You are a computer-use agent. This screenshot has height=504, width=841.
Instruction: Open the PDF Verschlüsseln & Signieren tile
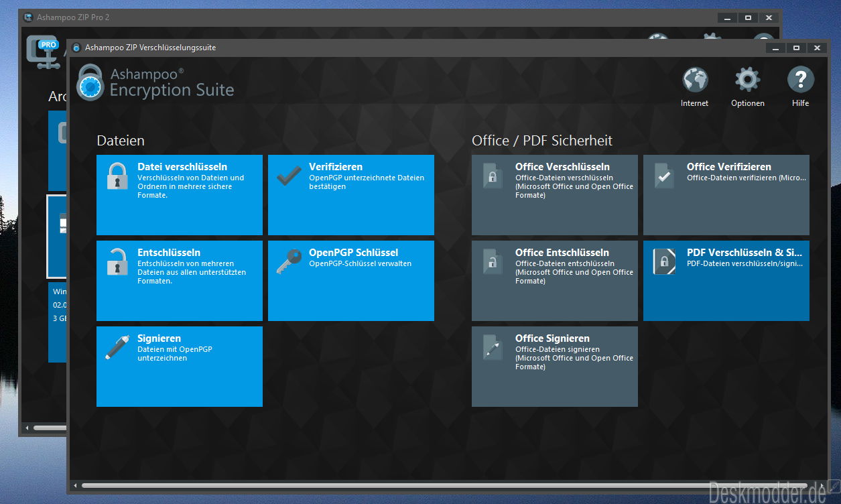726,281
